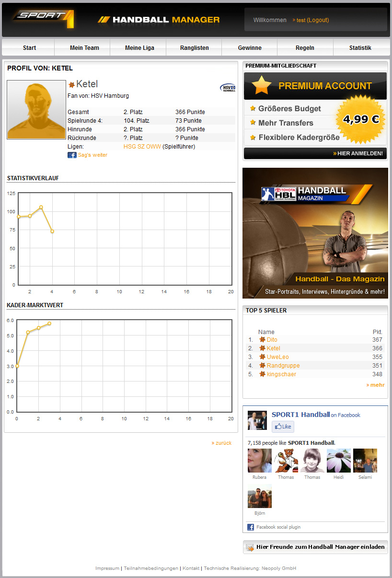The width and height of the screenshot is (392, 578).
Task: Click the SPORT1 Handball Facebook page thumbnail
Action: [257, 420]
